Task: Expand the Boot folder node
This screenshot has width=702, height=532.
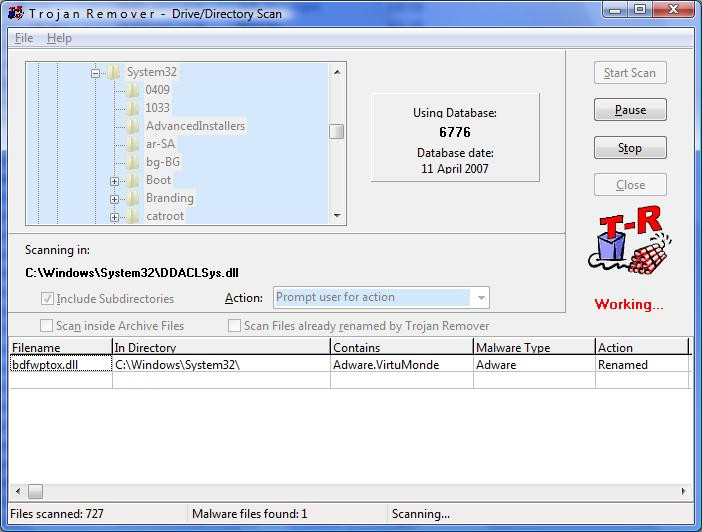Action: point(114,181)
